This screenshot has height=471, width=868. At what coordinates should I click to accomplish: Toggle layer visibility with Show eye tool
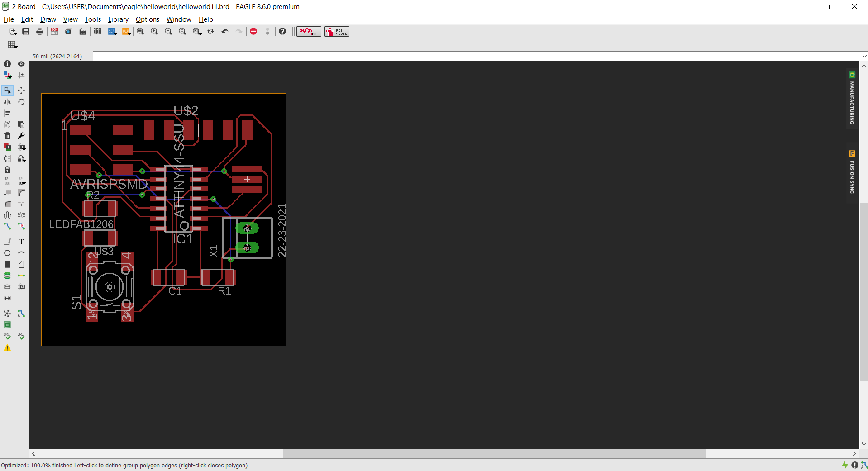[x=21, y=64]
